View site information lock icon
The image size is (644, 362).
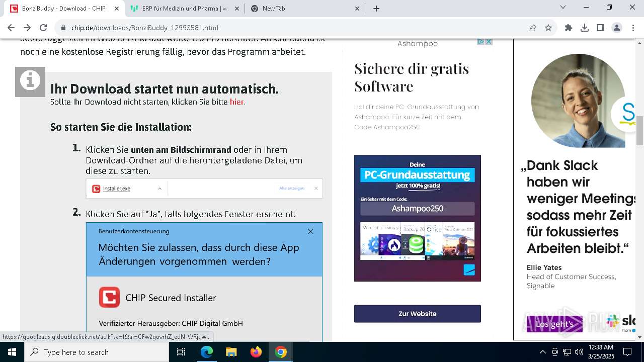click(x=63, y=28)
